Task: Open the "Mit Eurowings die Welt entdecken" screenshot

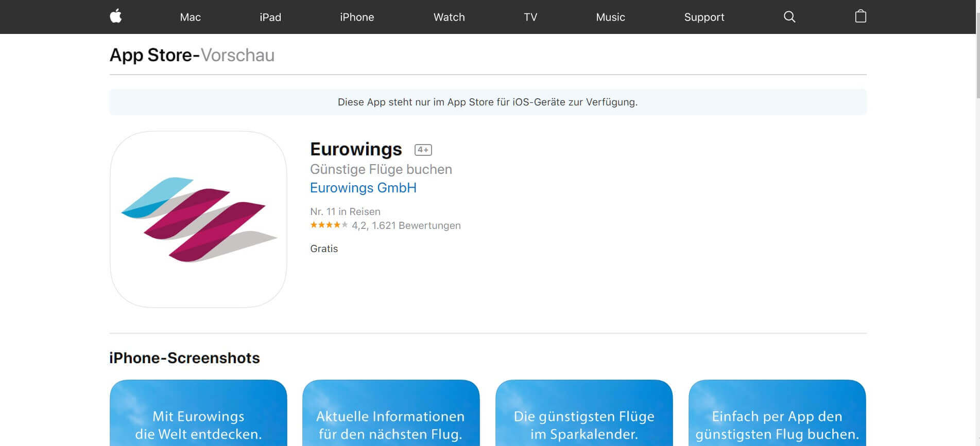Action: [198, 413]
